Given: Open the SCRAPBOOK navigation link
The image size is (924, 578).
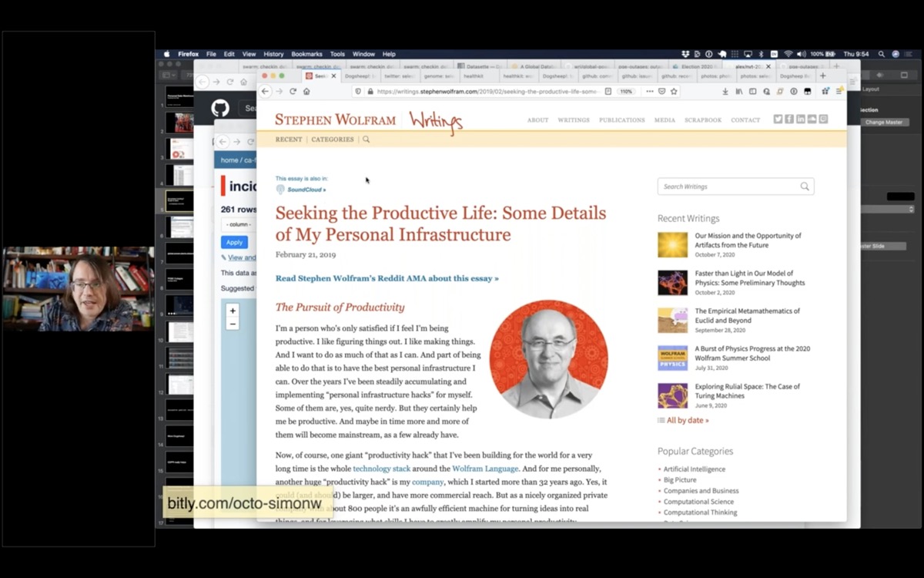Looking at the screenshot, I should coord(703,120).
